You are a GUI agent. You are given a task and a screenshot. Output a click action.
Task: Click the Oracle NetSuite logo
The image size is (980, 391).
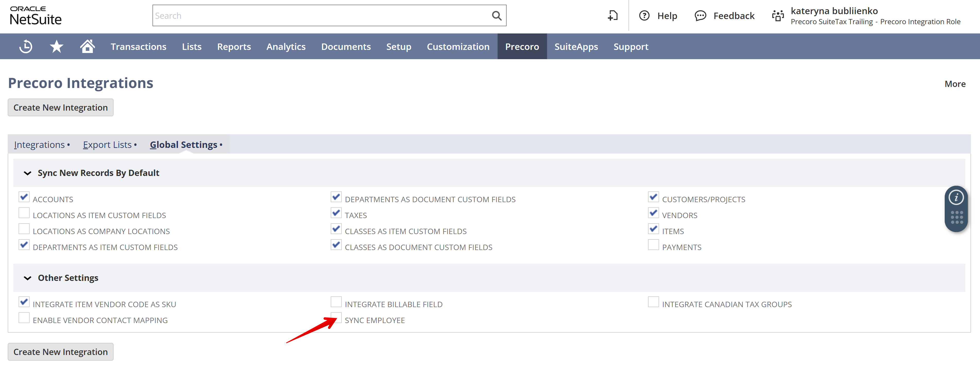coord(35,16)
